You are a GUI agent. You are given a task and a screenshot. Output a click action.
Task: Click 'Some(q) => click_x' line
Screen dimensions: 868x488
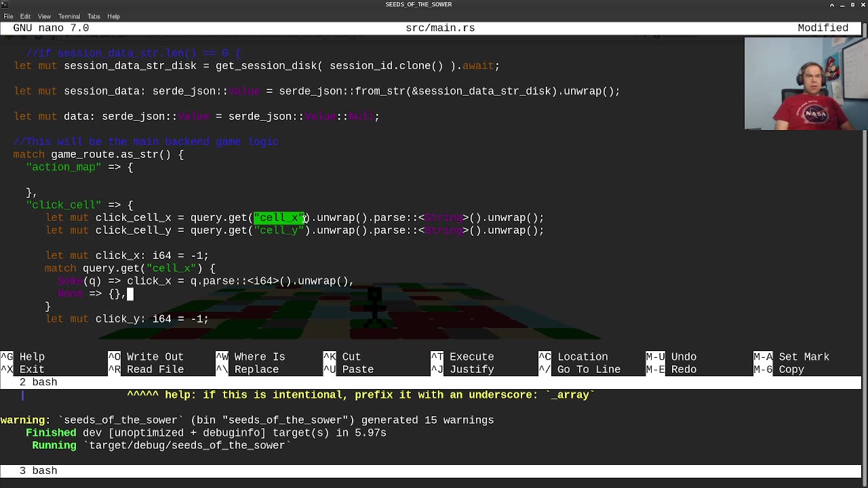(x=205, y=281)
